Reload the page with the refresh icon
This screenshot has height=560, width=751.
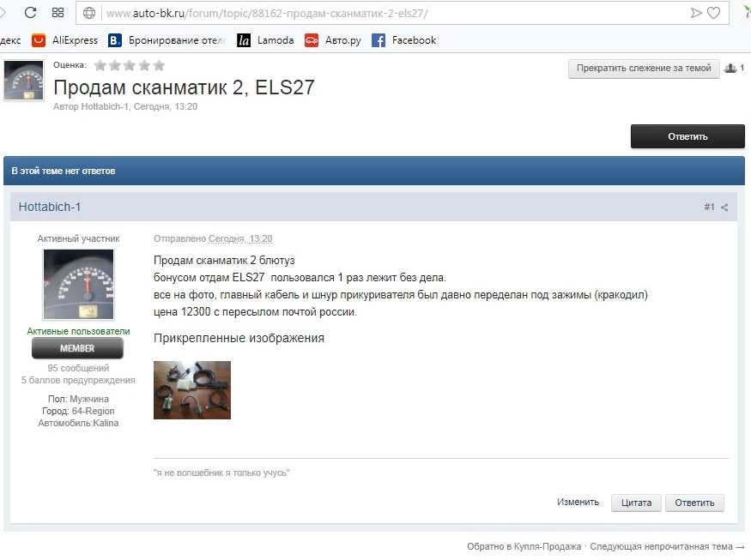[30, 13]
